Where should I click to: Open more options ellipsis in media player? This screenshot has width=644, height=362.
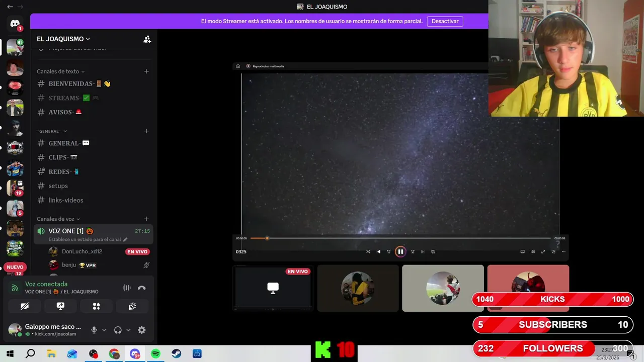pos(563,252)
